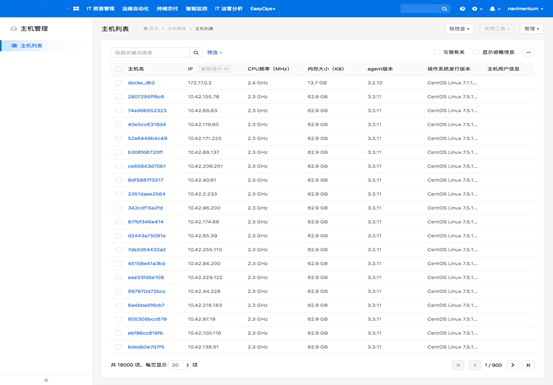Open host link for IP 10.42.229.122
553x385 pixels.
(x=146, y=277)
